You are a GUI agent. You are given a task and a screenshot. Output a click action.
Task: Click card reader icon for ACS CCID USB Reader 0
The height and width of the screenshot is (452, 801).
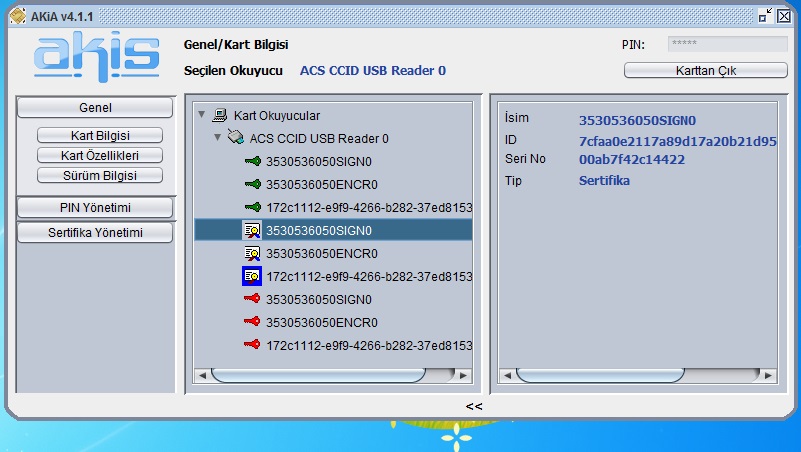pyautogui.click(x=235, y=138)
